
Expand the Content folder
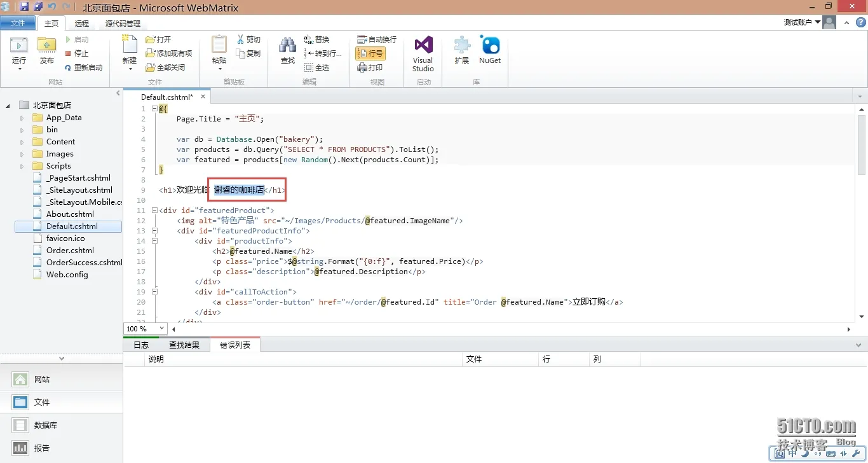(x=22, y=142)
